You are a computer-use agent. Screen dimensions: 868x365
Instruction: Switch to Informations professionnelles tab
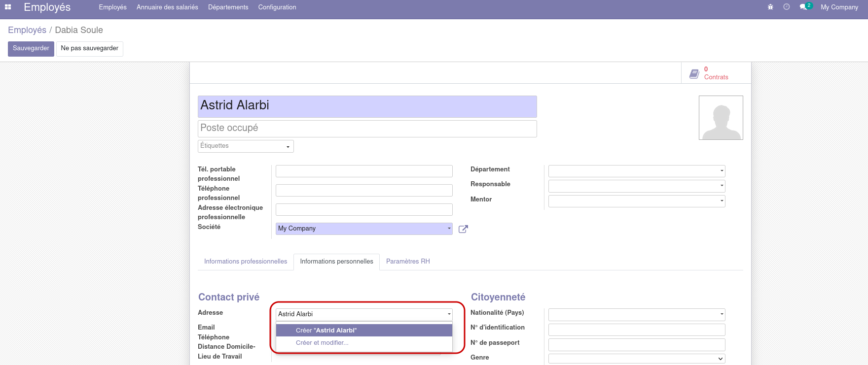tap(246, 262)
